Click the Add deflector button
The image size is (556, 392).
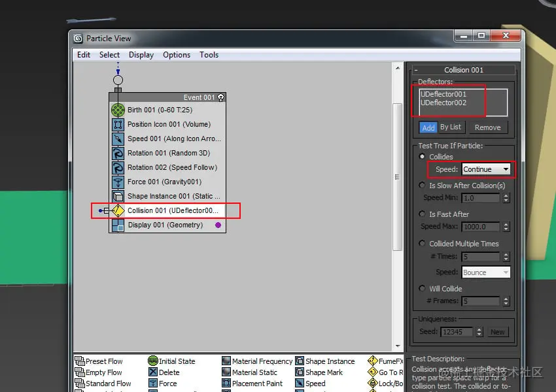click(x=428, y=127)
